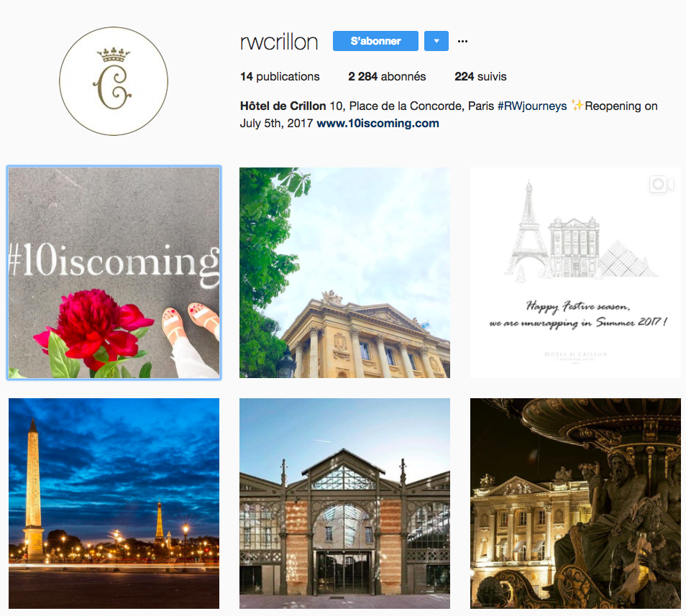Open the obelisk at dusk photo
The height and width of the screenshot is (616, 686).
point(114,503)
